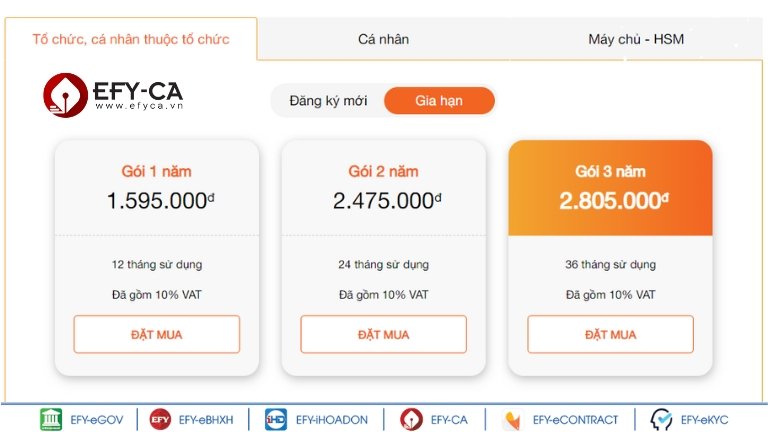The height and width of the screenshot is (432, 768).
Task: Order the Gói 1 năm package
Action: (x=157, y=335)
